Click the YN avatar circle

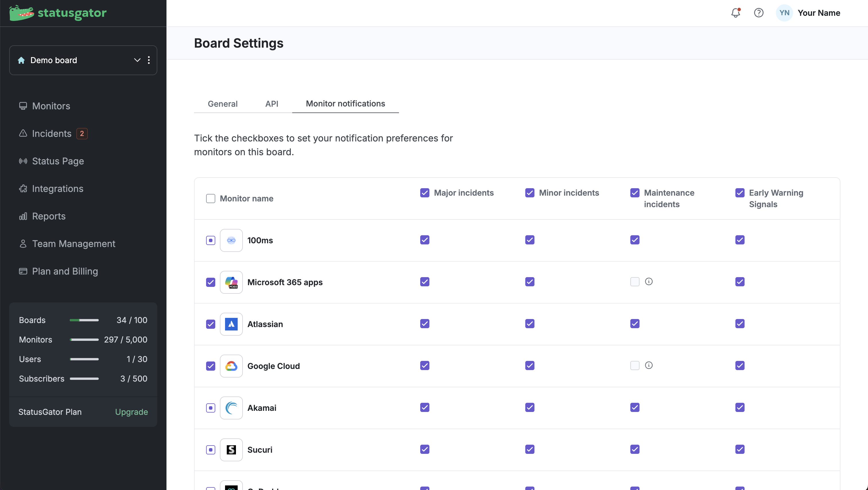point(784,13)
